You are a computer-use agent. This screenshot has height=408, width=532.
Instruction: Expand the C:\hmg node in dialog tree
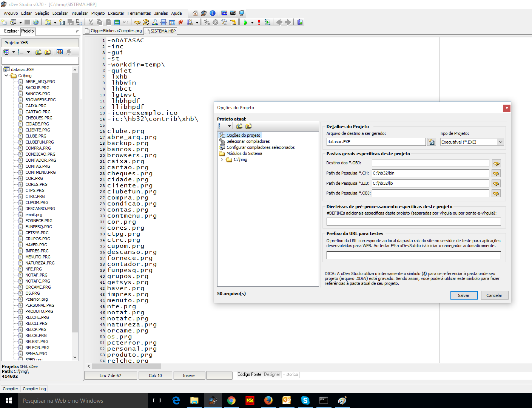coord(222,160)
